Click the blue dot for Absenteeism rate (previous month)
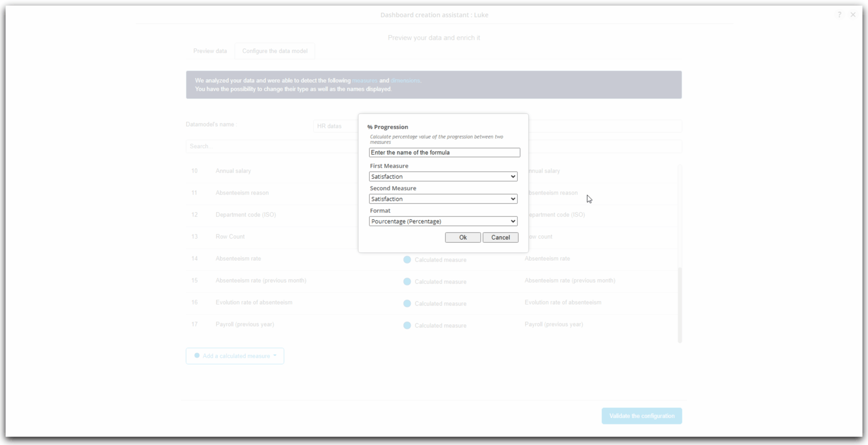The height and width of the screenshot is (445, 868). coord(407,281)
